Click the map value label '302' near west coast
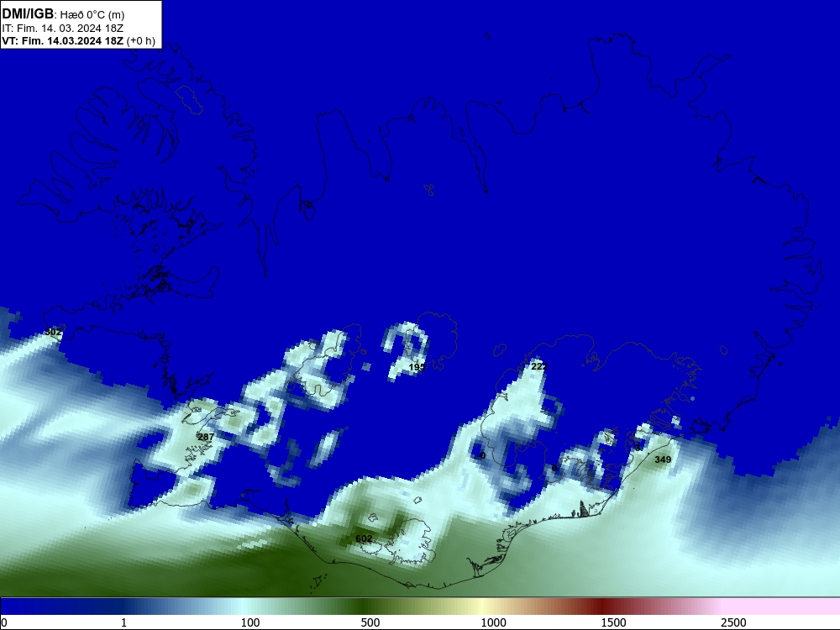This screenshot has height=630, width=840. pos(54,332)
